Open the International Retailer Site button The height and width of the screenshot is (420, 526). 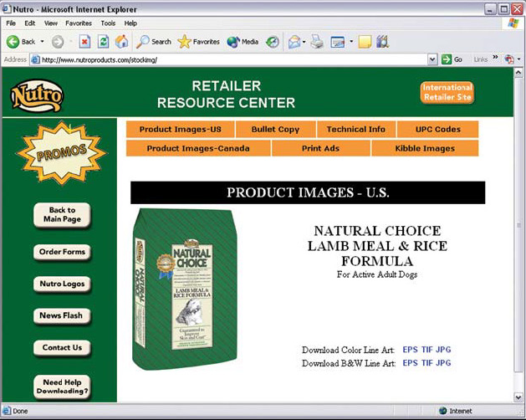coord(447,92)
